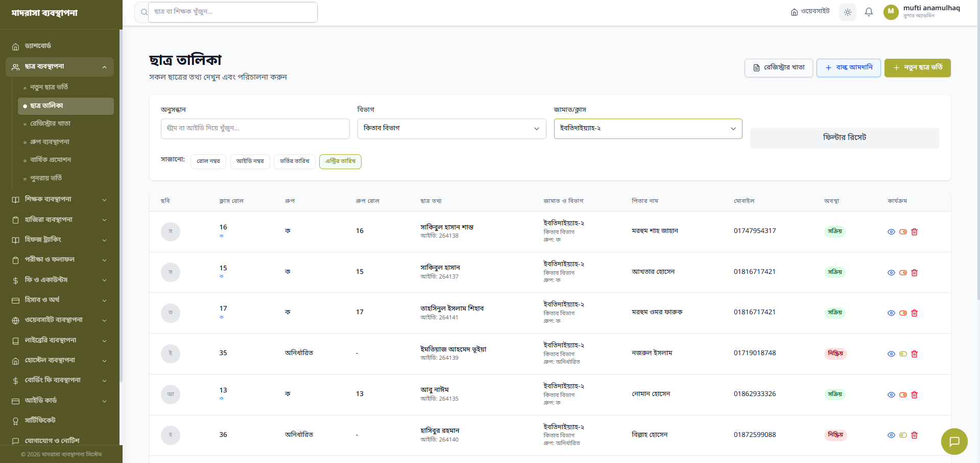Screen dimensions: 980x463
Task: View details of student ID 264137
Action: 891,273
